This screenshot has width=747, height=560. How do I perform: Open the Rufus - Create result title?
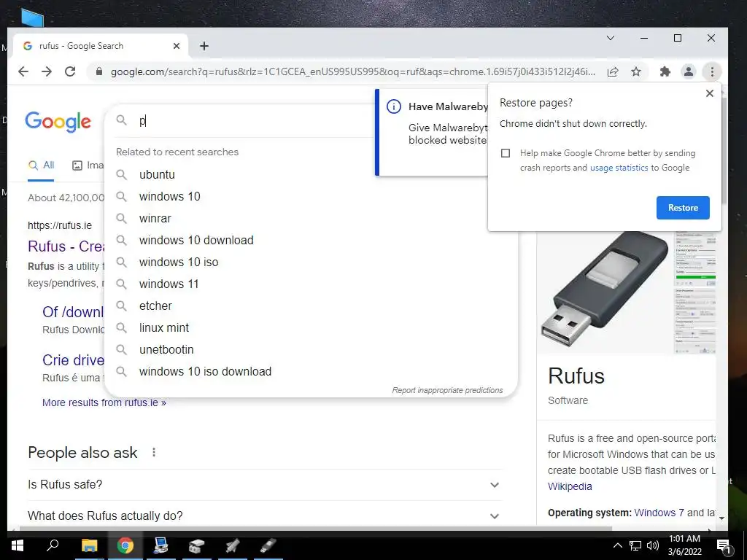(66, 246)
